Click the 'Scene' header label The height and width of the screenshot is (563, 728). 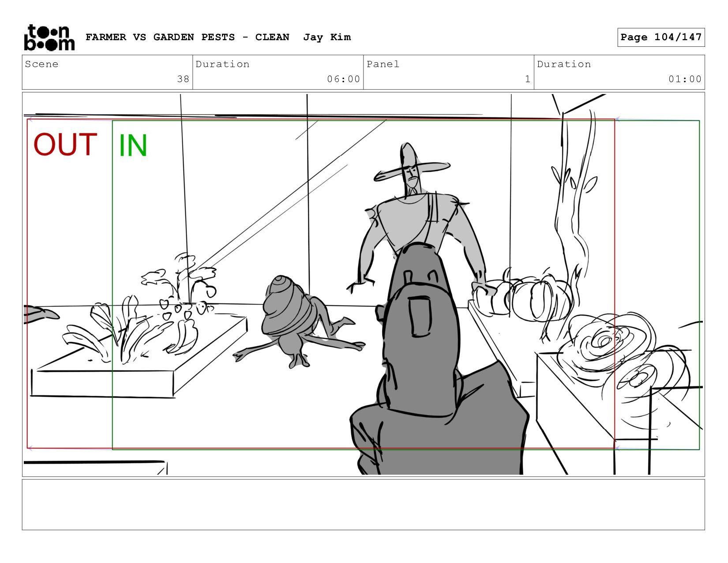[x=41, y=64]
